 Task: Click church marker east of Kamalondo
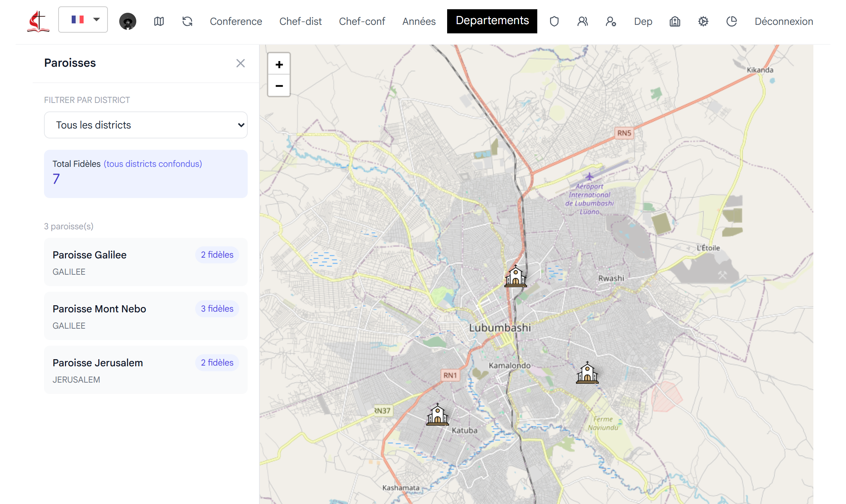point(587,373)
